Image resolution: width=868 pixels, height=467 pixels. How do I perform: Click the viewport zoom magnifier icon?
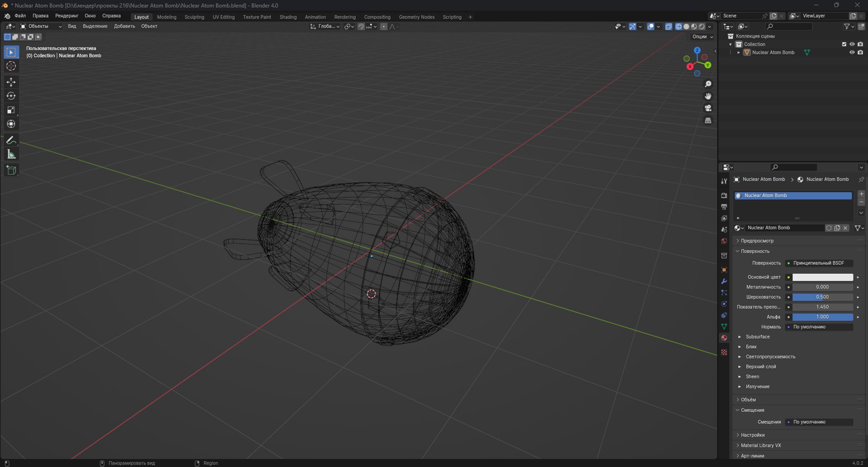click(x=708, y=84)
